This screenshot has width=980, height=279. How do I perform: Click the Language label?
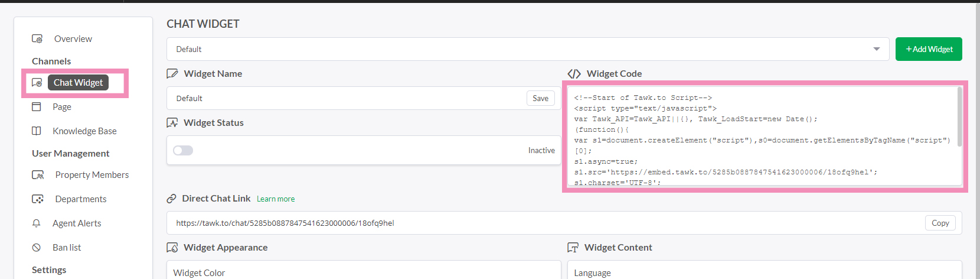pyautogui.click(x=592, y=273)
